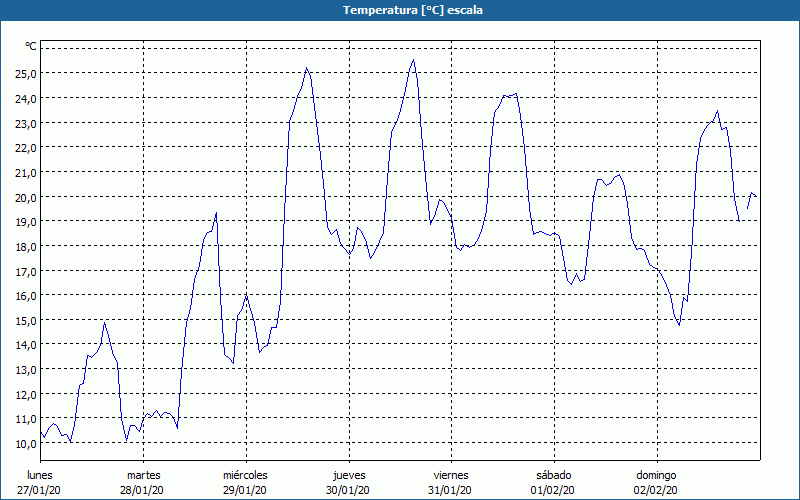Screen dimensions: 800x500
Task: Select the 23,0 y-axis label
Action: tap(26, 123)
